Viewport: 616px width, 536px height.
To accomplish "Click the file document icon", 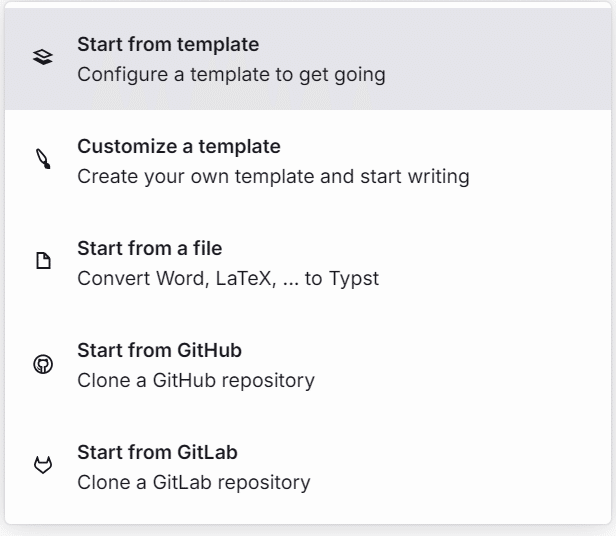I will pyautogui.click(x=42, y=262).
